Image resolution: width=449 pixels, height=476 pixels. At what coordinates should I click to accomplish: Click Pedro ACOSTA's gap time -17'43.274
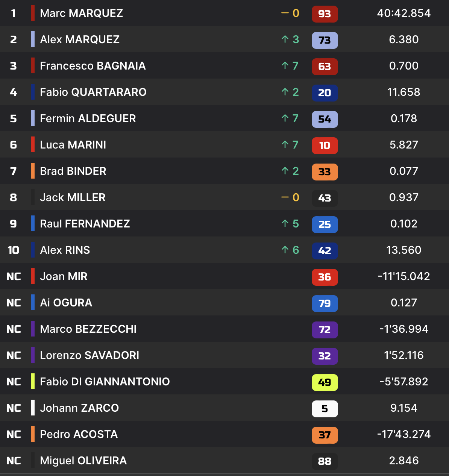(x=404, y=434)
